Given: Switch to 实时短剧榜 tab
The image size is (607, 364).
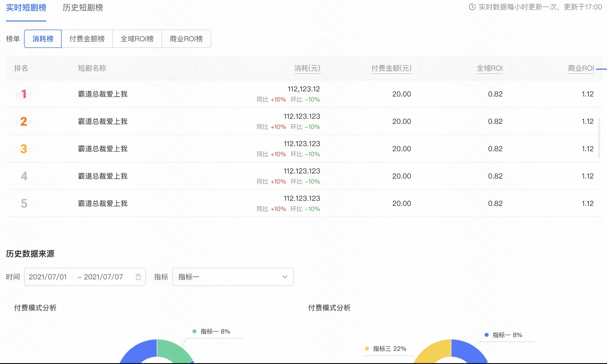Looking at the screenshot, I should [x=26, y=8].
